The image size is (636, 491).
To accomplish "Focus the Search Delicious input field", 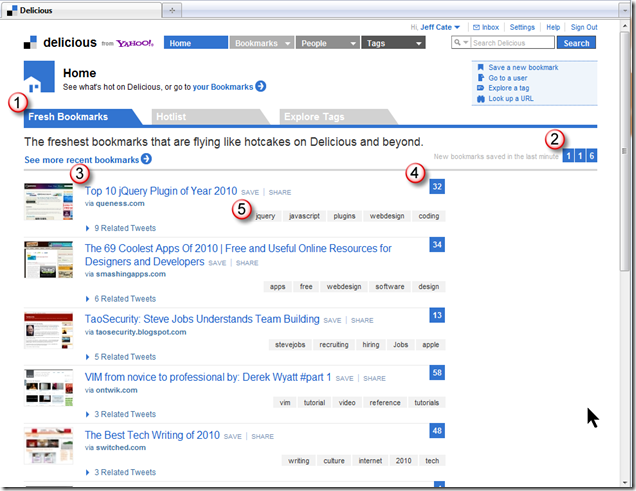I will coord(512,43).
